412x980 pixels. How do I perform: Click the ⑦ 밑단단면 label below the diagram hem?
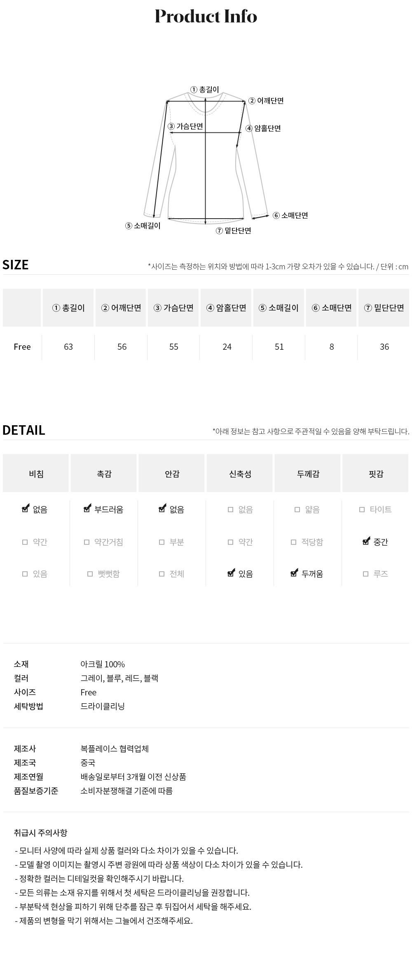click(234, 231)
